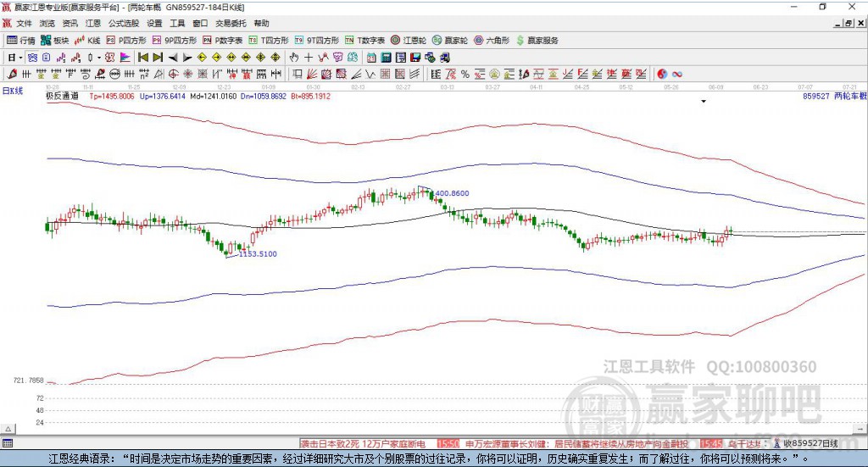Step chart left with black left arrow
The image size is (868, 467).
pos(173,58)
